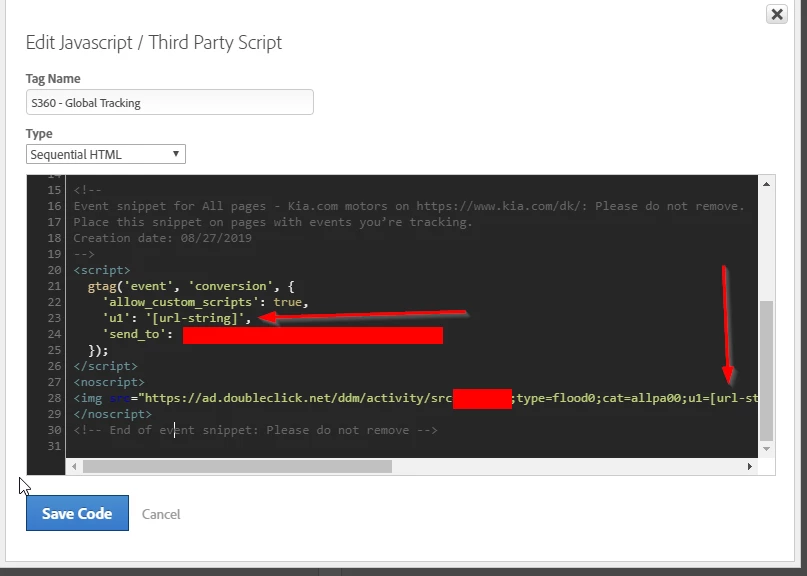Click the horizontal scroll left arrow
Screen dimensions: 807x576
[74, 466]
